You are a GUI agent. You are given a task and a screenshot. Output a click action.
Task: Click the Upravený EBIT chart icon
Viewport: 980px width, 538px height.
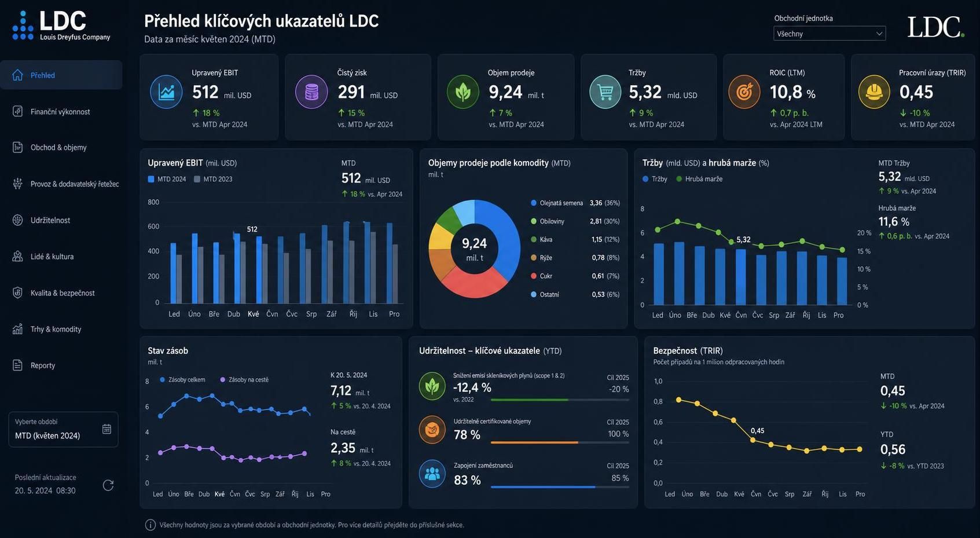click(x=166, y=92)
